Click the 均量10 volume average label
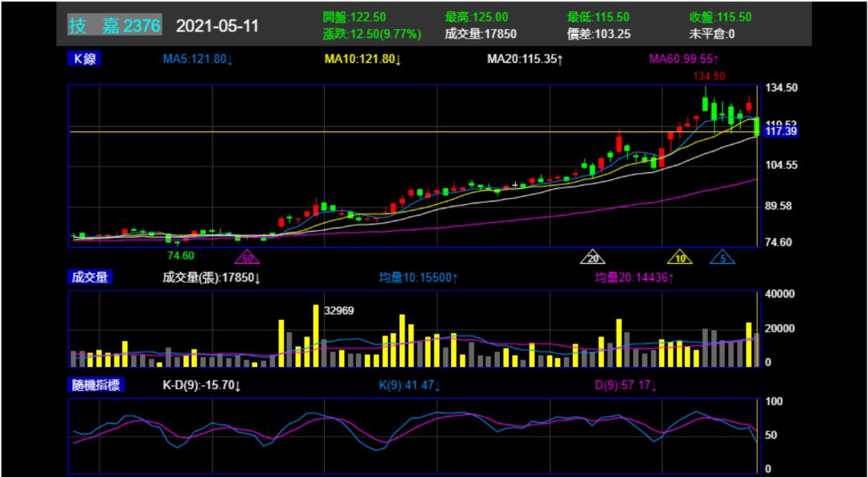The width and height of the screenshot is (868, 477). (418, 278)
